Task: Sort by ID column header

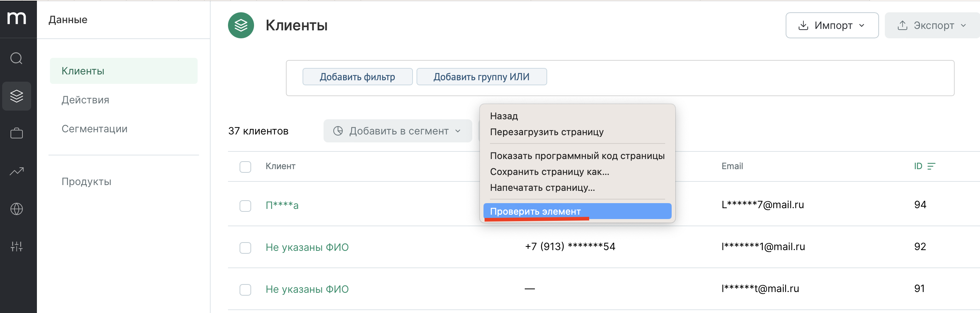Action: (918, 166)
